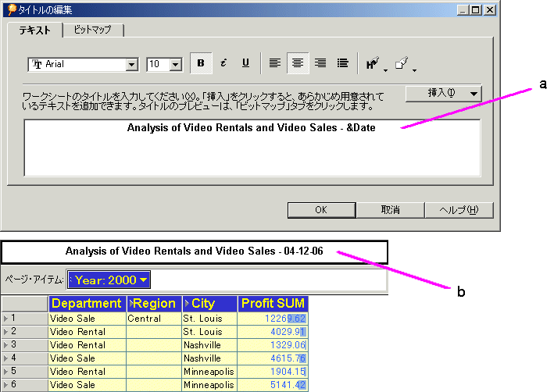Select Nashville cell in row 4
Screen dimensions: 554x392
click(x=209, y=358)
